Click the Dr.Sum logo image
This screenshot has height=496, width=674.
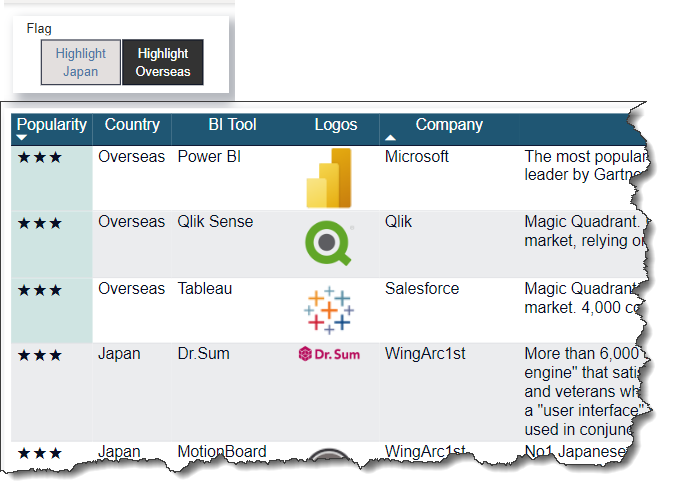pyautogui.click(x=329, y=354)
